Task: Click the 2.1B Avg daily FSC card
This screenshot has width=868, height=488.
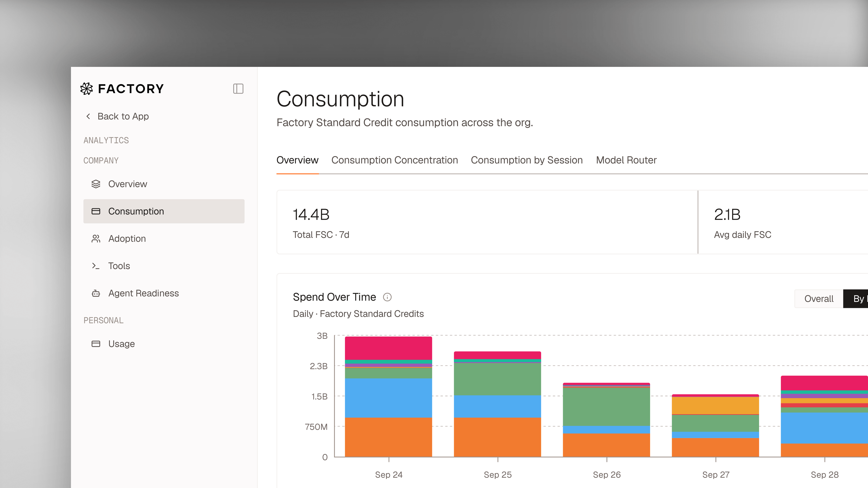Action: click(x=783, y=222)
